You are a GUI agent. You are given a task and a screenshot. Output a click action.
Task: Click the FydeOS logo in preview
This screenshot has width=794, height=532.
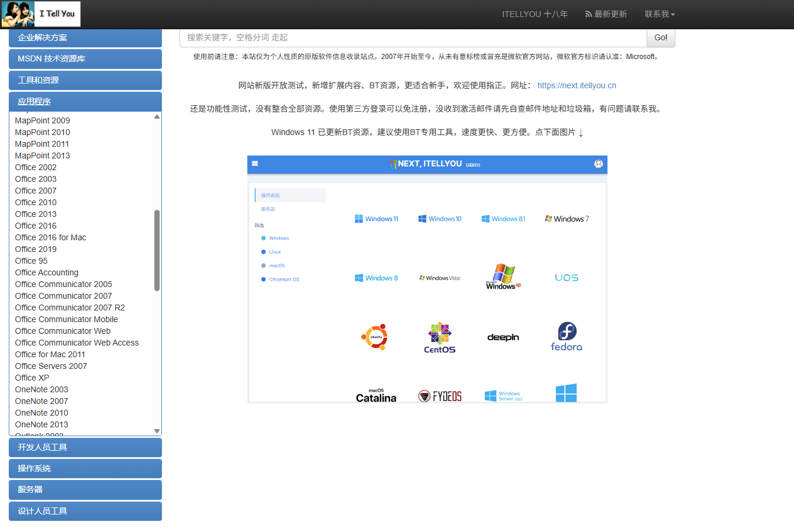pyautogui.click(x=440, y=396)
